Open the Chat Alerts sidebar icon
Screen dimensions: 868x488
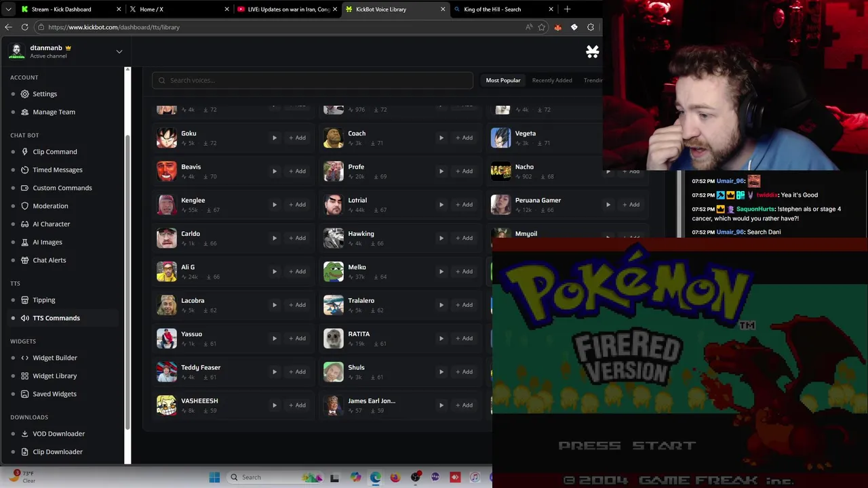tap(25, 260)
